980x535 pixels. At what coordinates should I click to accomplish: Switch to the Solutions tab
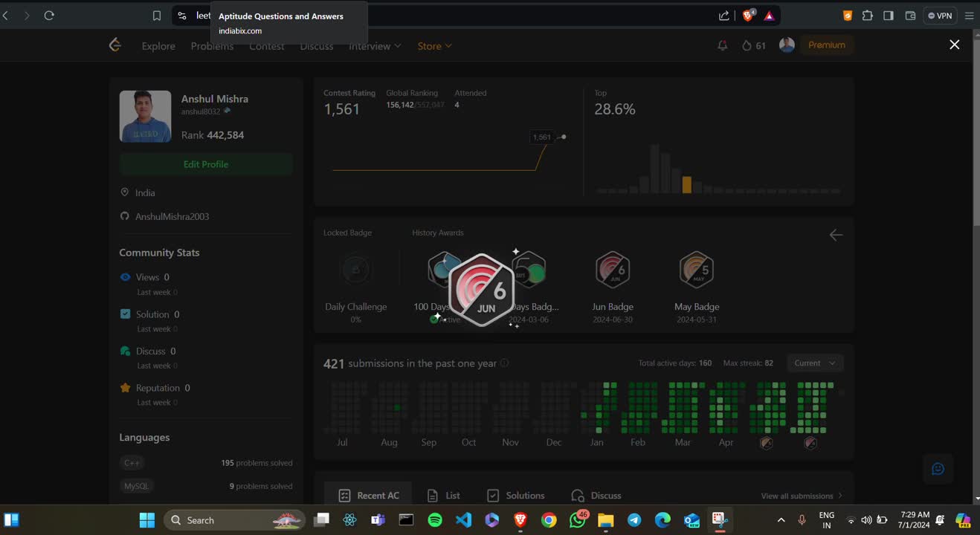coord(516,496)
